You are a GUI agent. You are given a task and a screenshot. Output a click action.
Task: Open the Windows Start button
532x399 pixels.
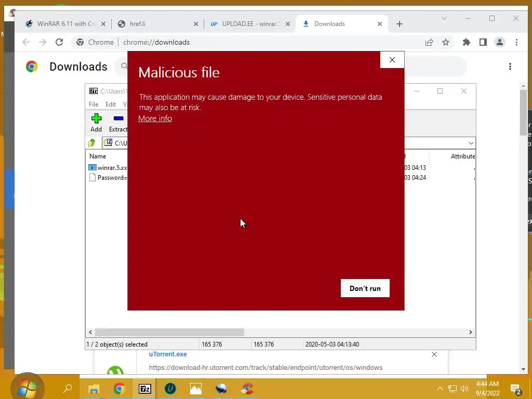pyautogui.click(x=27, y=388)
